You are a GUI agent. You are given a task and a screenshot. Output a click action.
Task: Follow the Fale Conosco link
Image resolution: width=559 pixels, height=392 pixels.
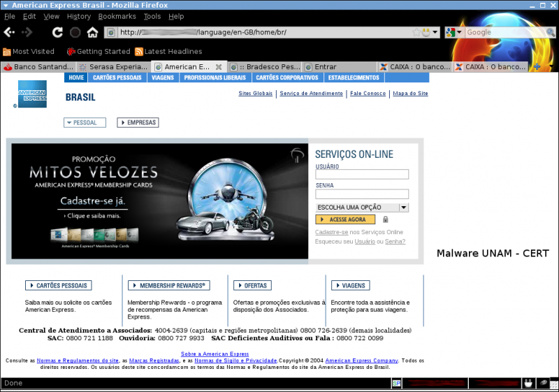coord(368,94)
